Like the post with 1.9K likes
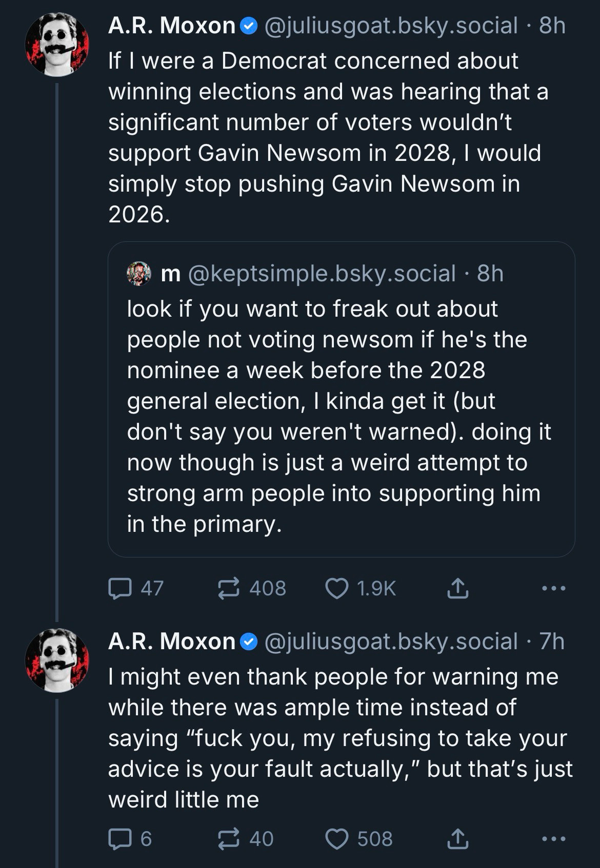 pyautogui.click(x=337, y=588)
